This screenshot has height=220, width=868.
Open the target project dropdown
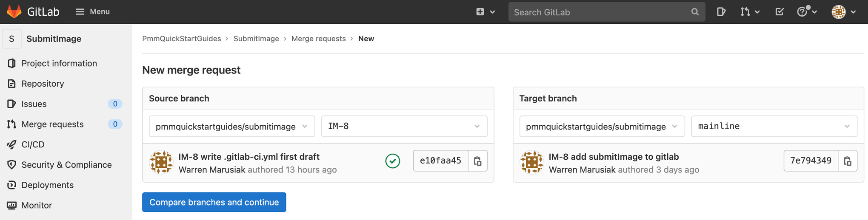[602, 126]
